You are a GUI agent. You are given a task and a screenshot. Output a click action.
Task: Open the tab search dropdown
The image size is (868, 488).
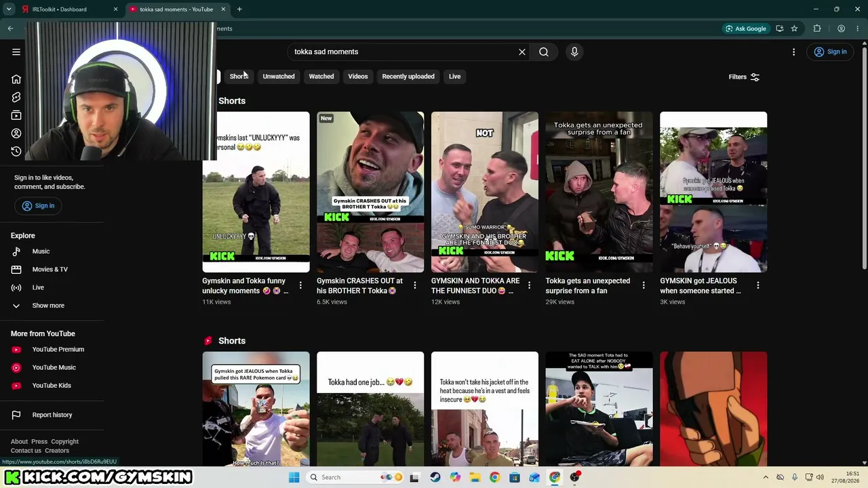tap(9, 9)
